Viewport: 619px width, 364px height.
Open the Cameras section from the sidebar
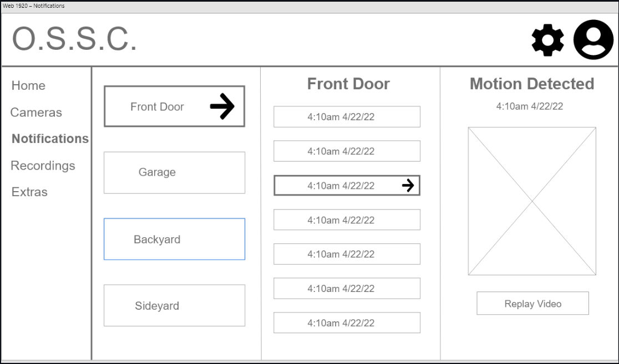point(36,112)
